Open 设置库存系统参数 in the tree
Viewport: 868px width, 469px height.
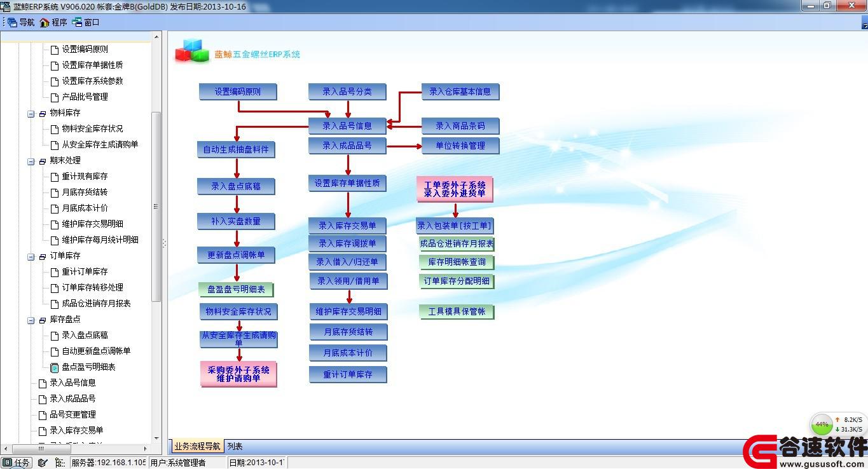(93, 81)
